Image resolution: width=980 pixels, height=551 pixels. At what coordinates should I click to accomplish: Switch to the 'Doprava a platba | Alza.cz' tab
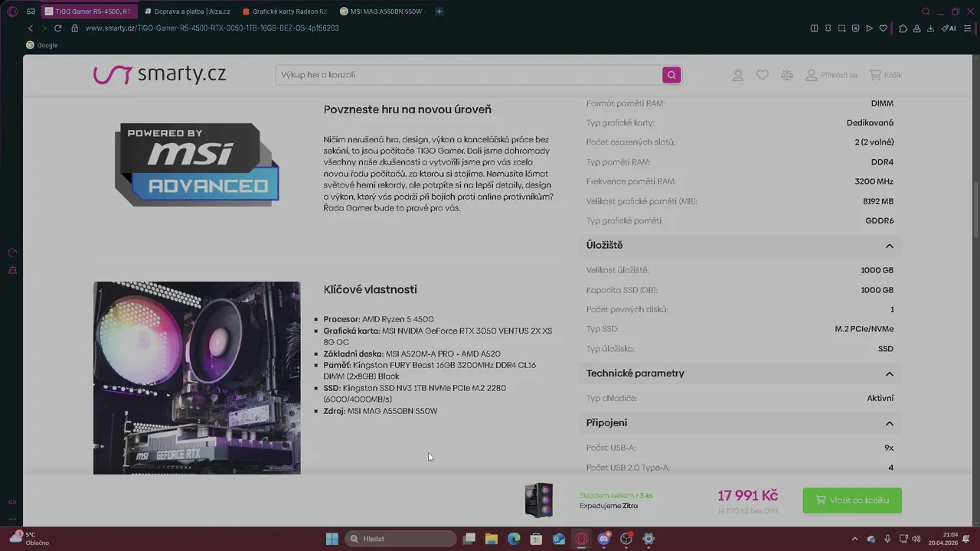[x=187, y=11]
